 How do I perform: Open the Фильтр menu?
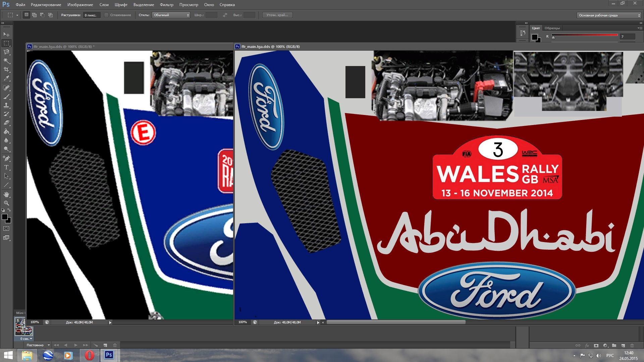[166, 5]
